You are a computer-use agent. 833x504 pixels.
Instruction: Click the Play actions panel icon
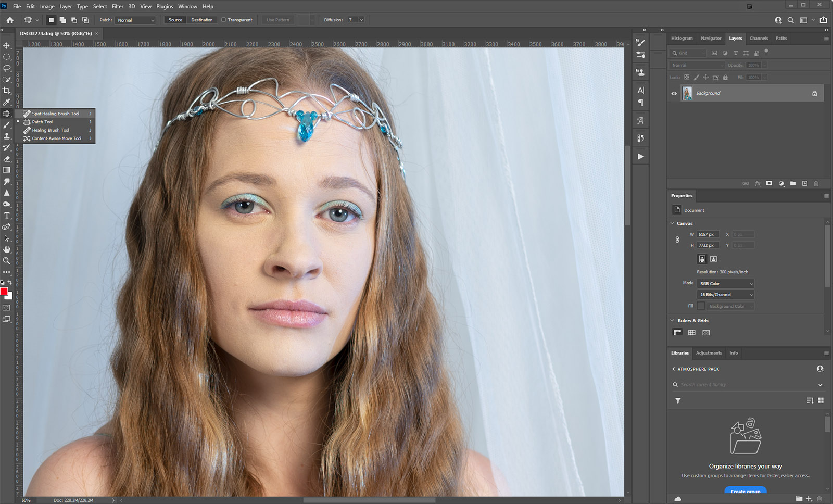click(x=641, y=156)
